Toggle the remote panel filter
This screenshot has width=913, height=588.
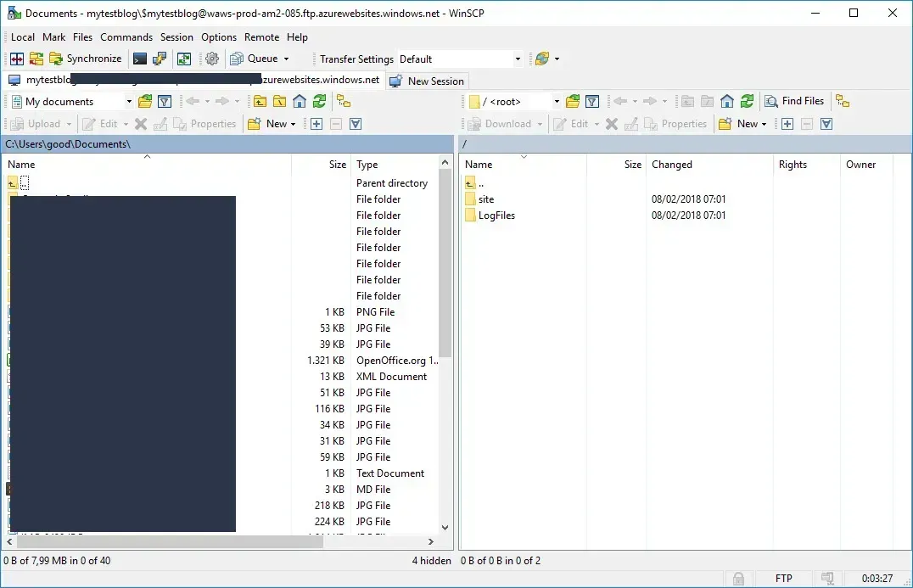coord(592,100)
